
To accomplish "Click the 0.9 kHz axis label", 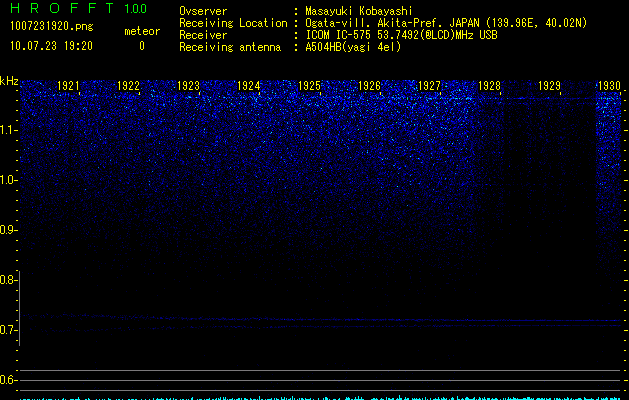I will 7,230.
